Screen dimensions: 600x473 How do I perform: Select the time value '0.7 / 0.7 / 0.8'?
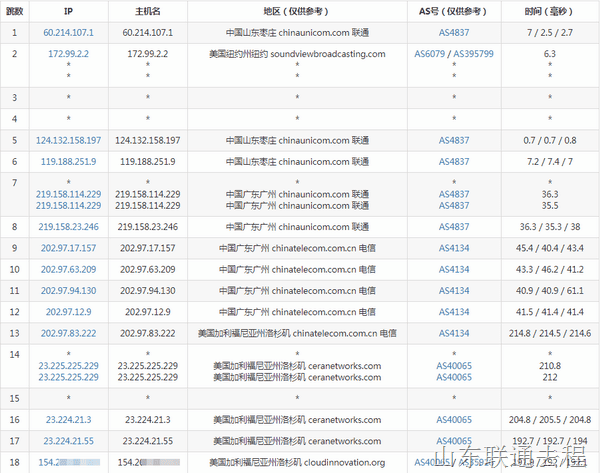click(x=550, y=140)
